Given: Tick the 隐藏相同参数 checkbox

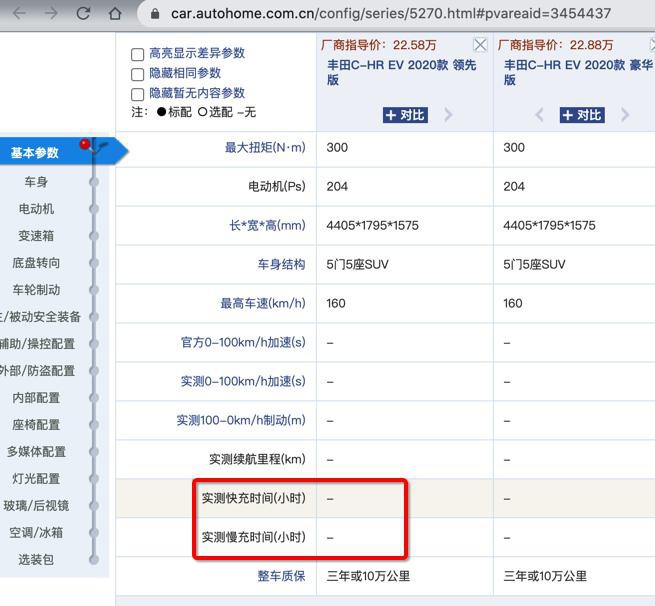Looking at the screenshot, I should click(137, 74).
